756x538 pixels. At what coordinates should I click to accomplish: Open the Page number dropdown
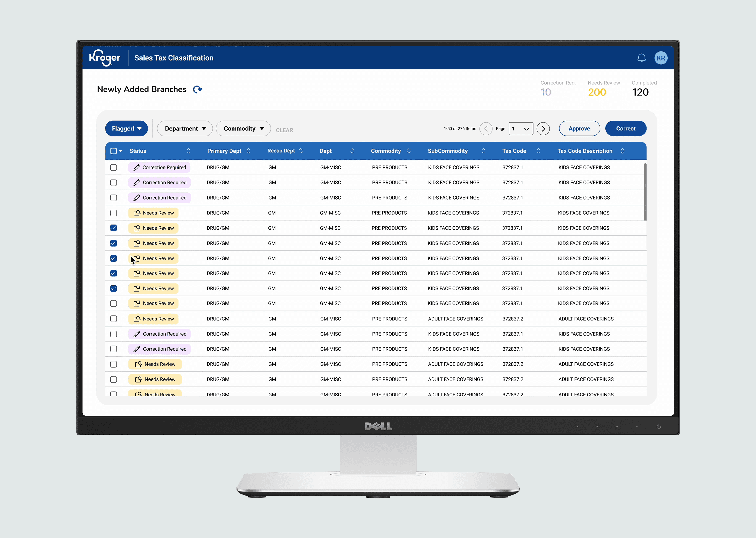[521, 129]
